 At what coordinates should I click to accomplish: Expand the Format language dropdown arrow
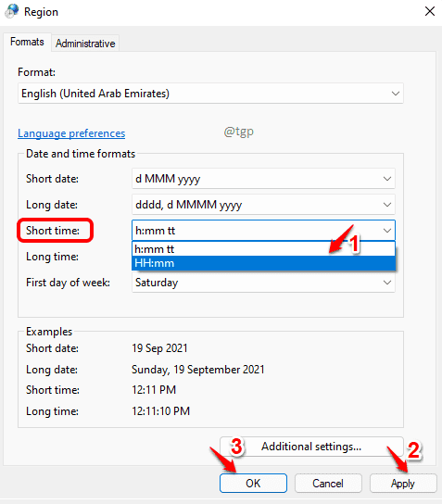pos(395,94)
